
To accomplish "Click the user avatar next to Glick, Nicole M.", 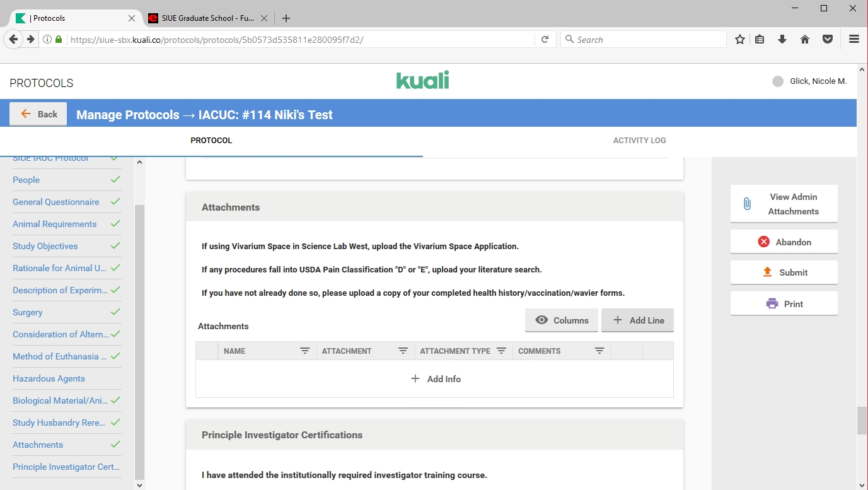I will coord(778,81).
